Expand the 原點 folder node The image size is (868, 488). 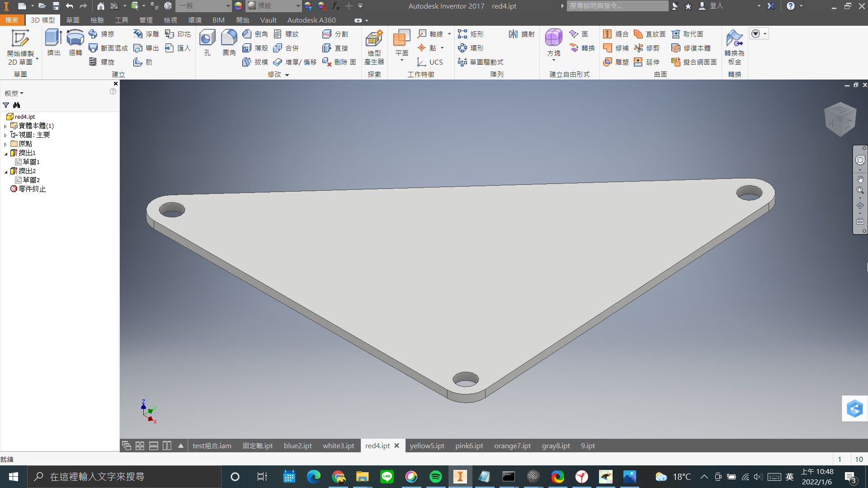point(5,144)
